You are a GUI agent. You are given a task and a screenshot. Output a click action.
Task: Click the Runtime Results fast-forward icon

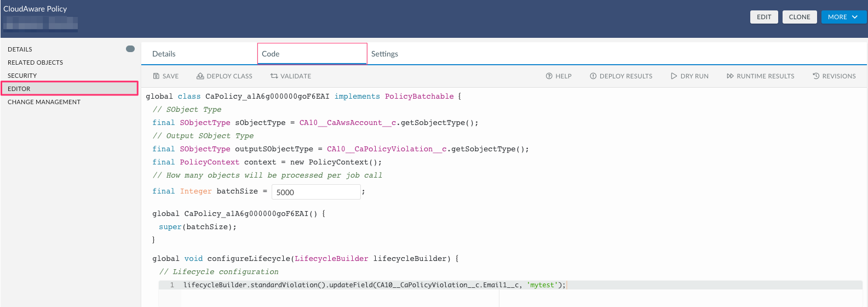tap(730, 76)
